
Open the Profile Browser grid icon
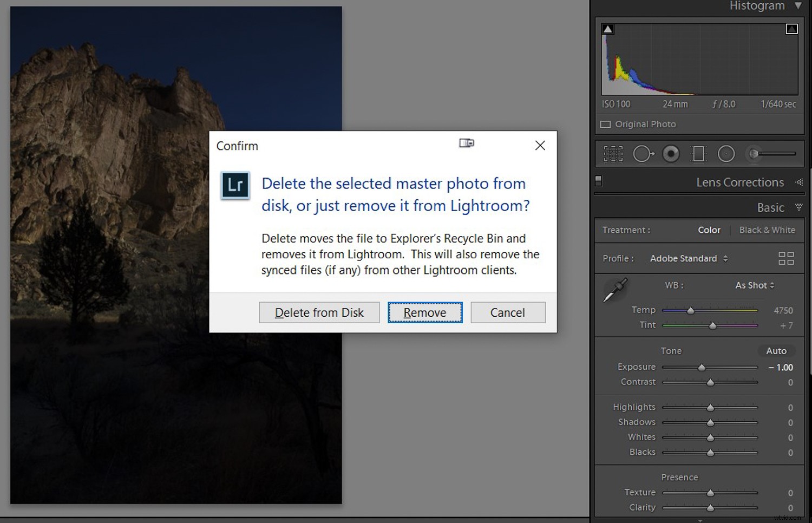click(x=786, y=258)
